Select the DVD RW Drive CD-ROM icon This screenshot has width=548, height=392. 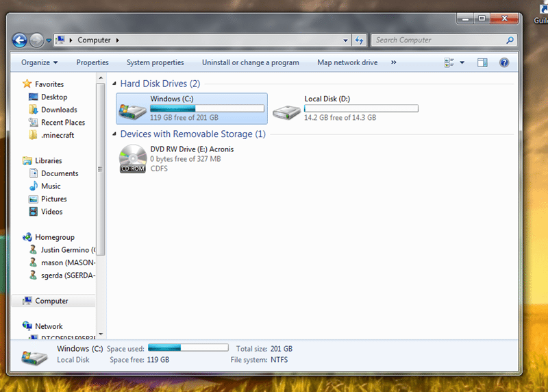(x=133, y=159)
